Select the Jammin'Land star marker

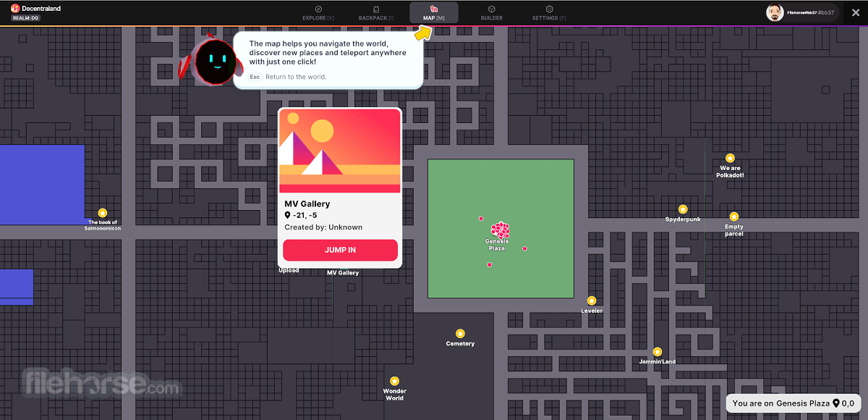click(658, 352)
